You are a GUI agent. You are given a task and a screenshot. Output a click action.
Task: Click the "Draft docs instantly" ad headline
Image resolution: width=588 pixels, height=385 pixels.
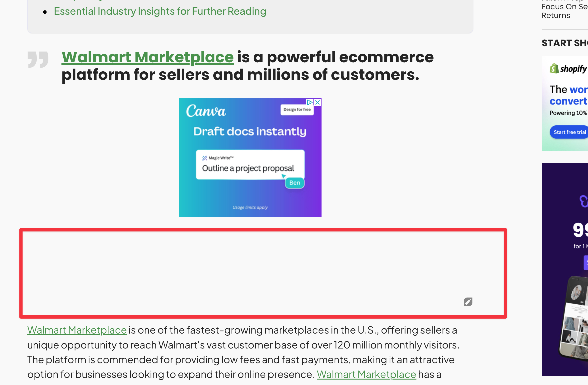pyautogui.click(x=250, y=132)
